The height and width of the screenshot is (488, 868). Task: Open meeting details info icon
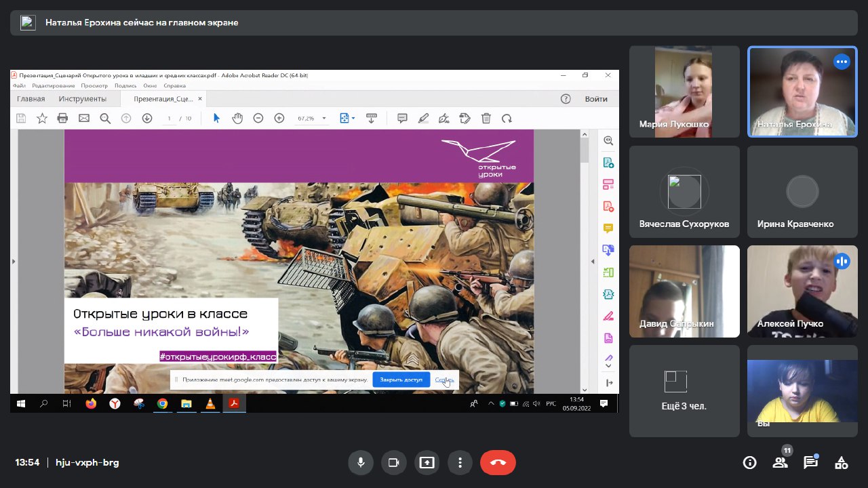(x=749, y=463)
